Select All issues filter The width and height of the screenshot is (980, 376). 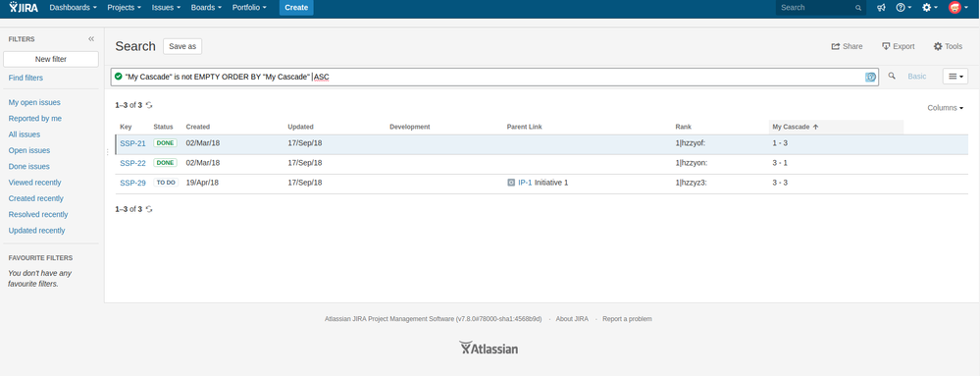pyautogui.click(x=25, y=134)
